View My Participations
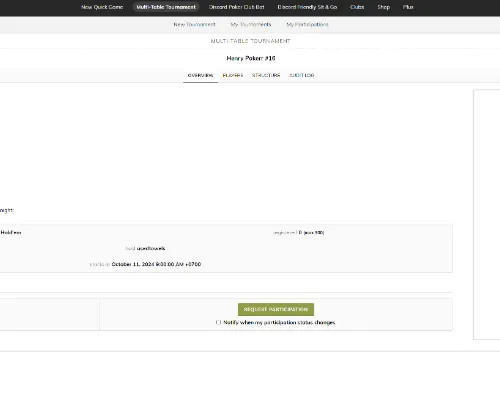This screenshot has width=500, height=407. point(307,24)
